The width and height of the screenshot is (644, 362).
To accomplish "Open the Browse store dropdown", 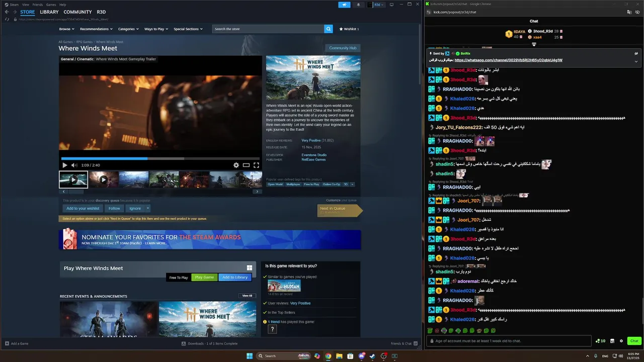I will pyautogui.click(x=66, y=29).
